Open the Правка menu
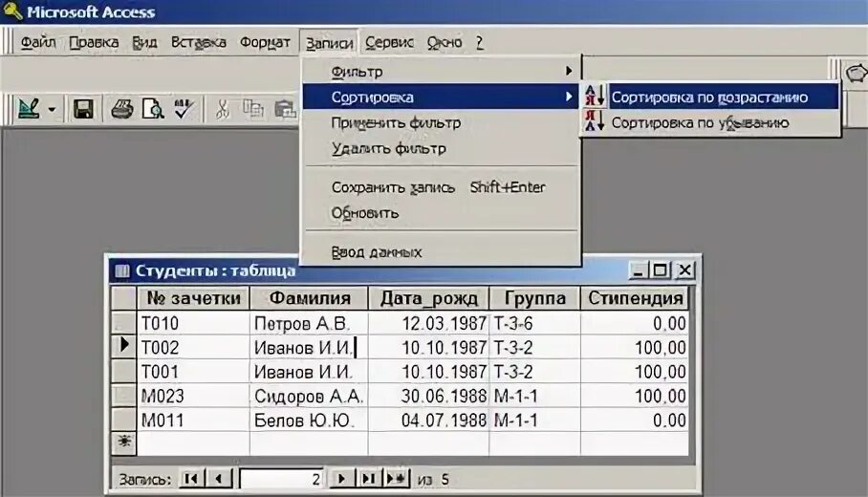Viewport: 868px width, 497px height. point(94,42)
